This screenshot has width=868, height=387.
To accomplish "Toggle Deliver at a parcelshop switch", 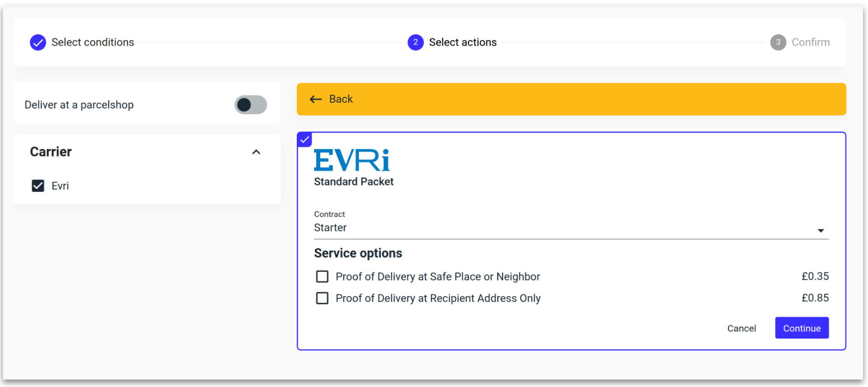I will click(251, 105).
